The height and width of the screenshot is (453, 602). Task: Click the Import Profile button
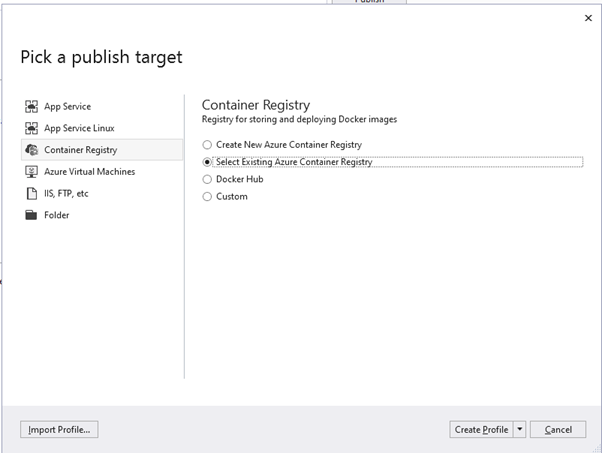tap(59, 429)
